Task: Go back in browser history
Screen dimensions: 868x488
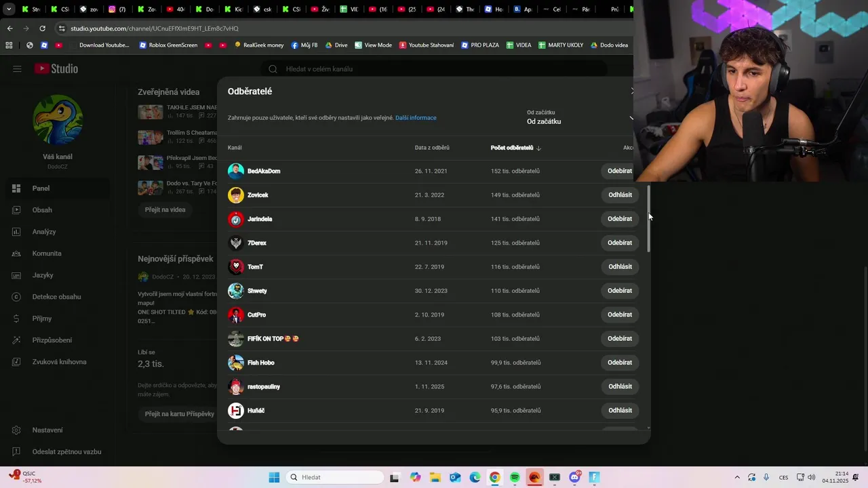Action: [9, 28]
